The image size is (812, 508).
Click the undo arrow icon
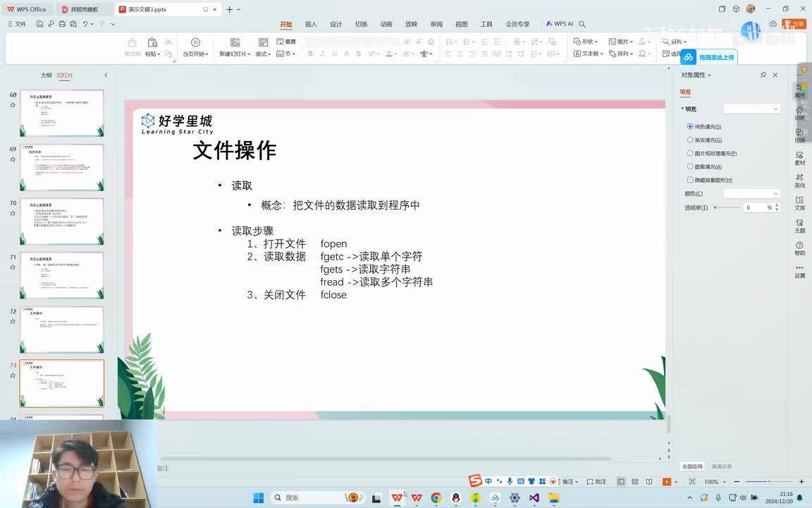[85, 24]
